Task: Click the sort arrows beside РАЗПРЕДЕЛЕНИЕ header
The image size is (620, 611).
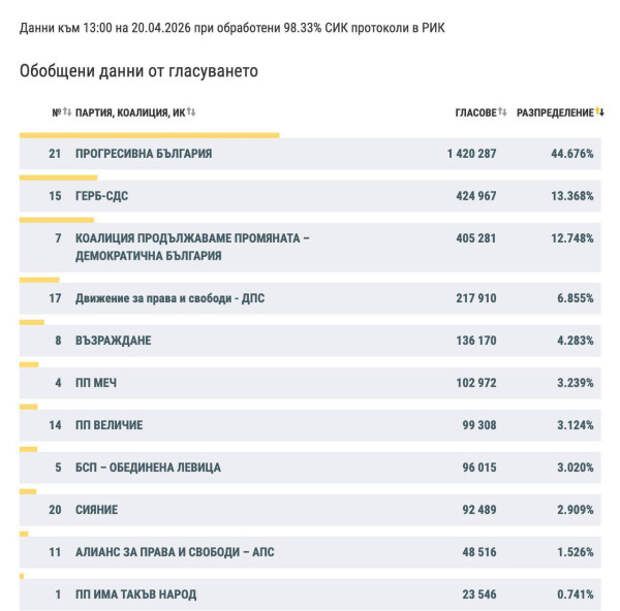Action: (601, 113)
